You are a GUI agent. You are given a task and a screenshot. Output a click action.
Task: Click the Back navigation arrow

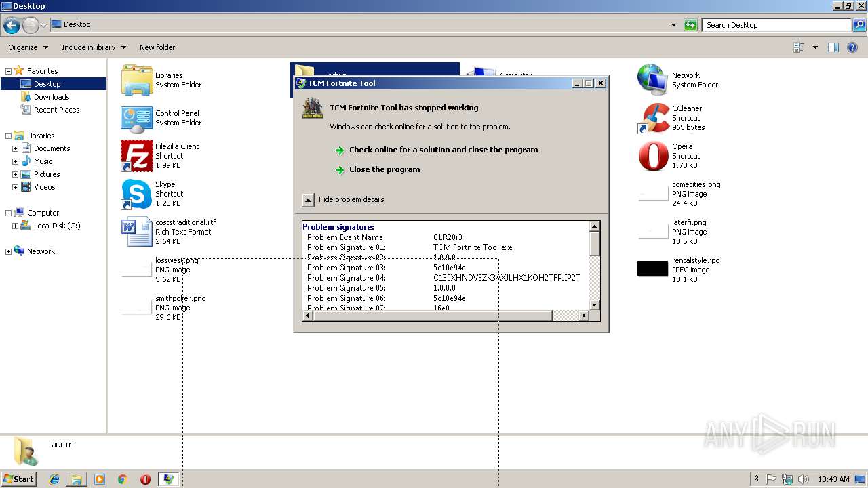(12, 26)
